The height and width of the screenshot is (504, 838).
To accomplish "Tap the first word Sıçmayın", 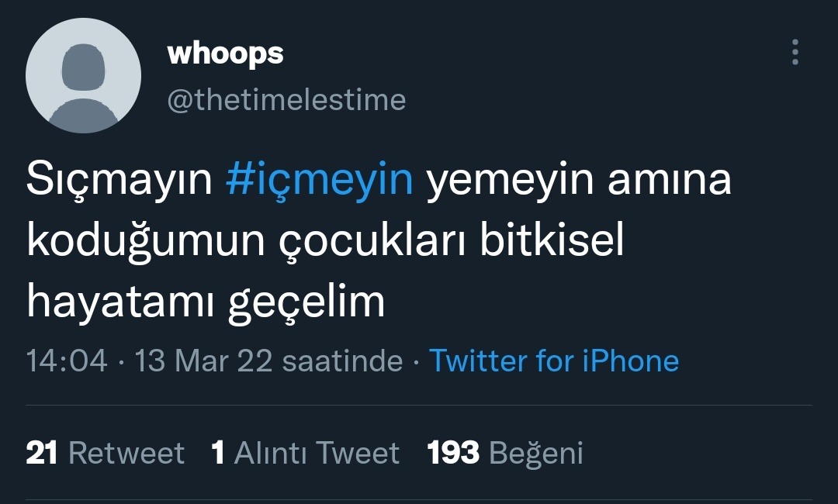I will pyautogui.click(x=119, y=181).
